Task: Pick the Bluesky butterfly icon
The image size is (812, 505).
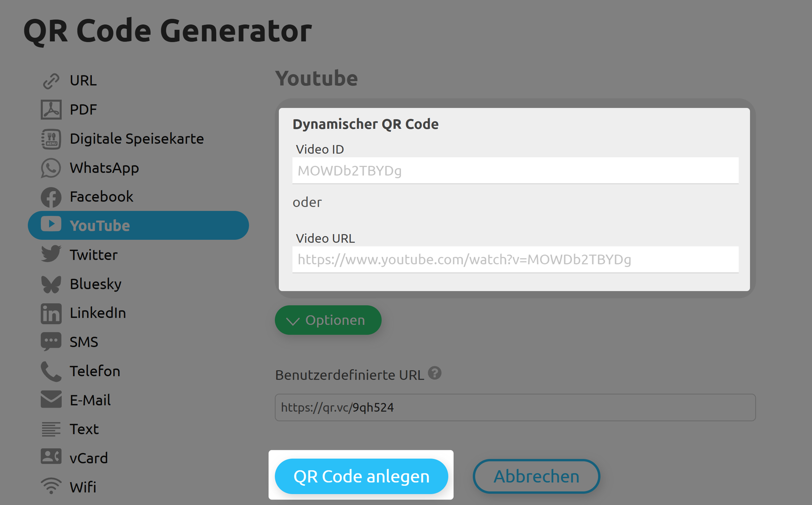Action: pyautogui.click(x=51, y=284)
